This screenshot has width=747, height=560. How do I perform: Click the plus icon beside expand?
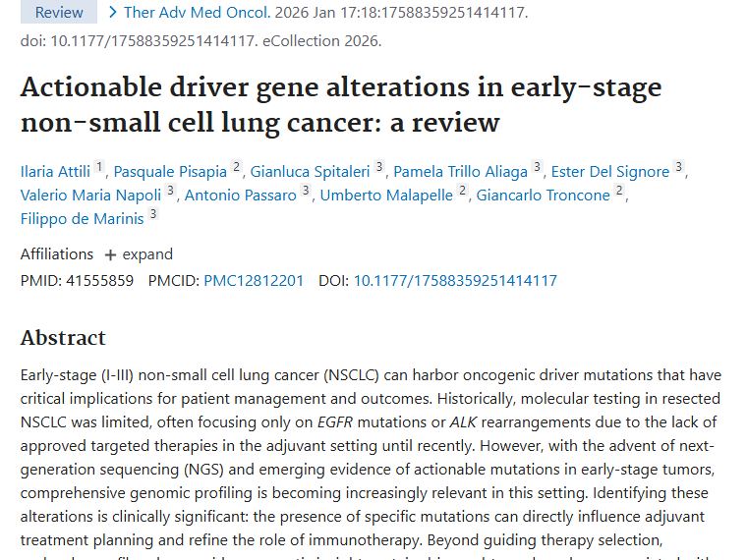point(110,255)
